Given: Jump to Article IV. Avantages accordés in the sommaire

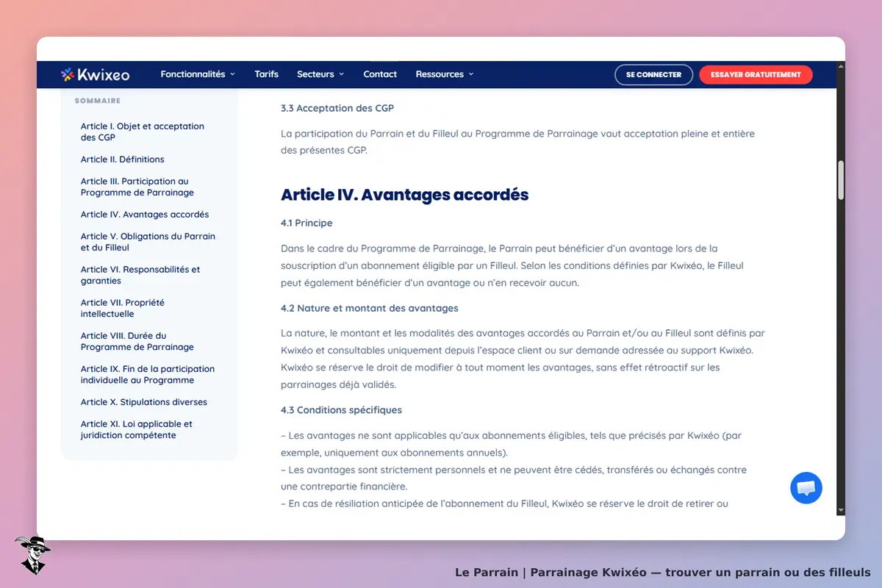Looking at the screenshot, I should coord(145,215).
